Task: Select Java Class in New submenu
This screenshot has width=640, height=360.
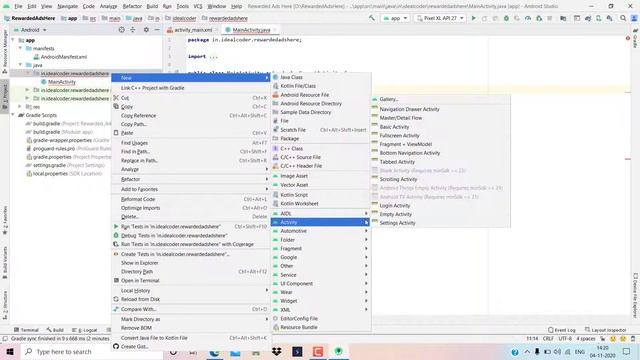Action: 291,77
